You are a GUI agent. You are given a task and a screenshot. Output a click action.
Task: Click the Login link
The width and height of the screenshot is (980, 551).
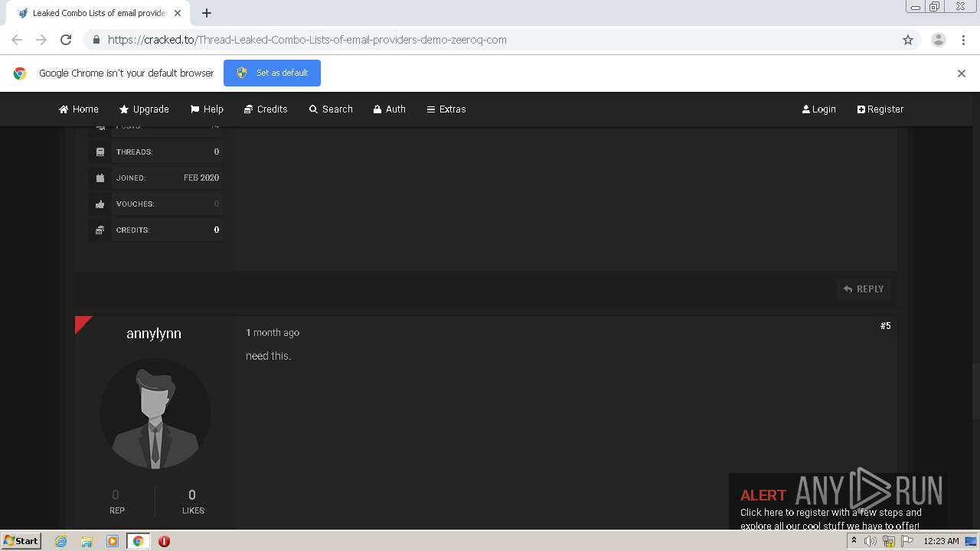point(819,109)
